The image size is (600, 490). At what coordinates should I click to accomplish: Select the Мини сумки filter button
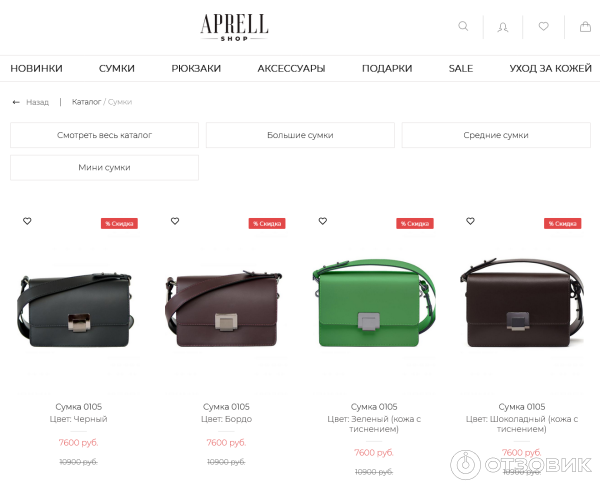pos(104,168)
